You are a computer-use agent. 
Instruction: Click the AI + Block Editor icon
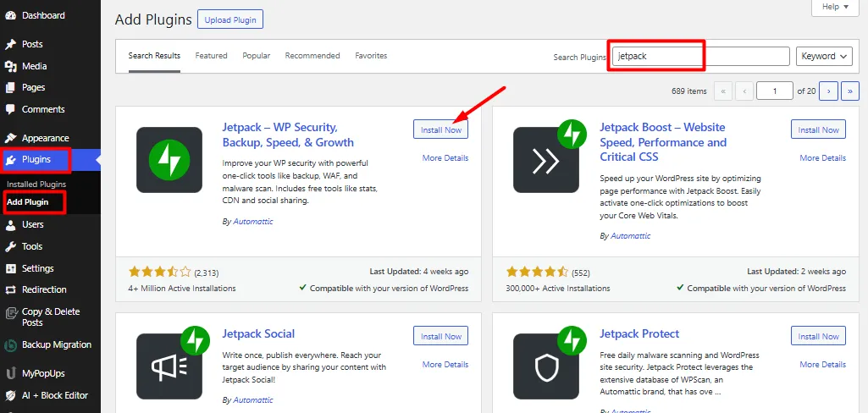tap(10, 396)
